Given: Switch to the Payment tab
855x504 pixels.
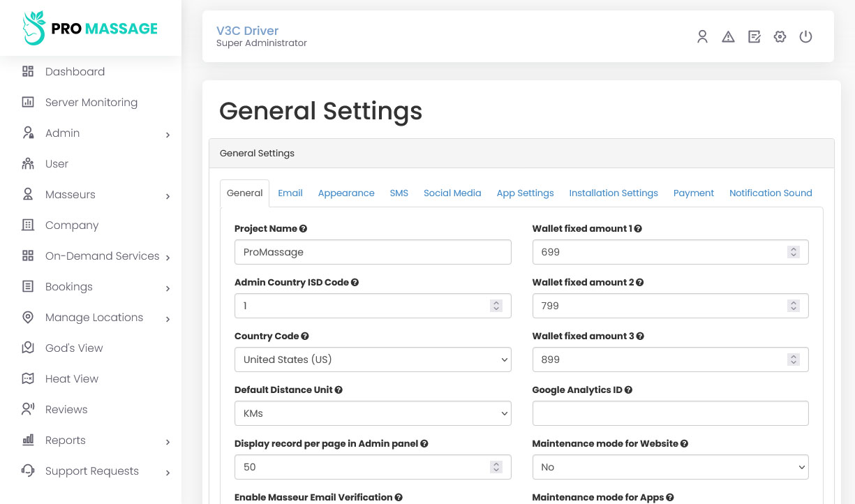Looking at the screenshot, I should (694, 193).
